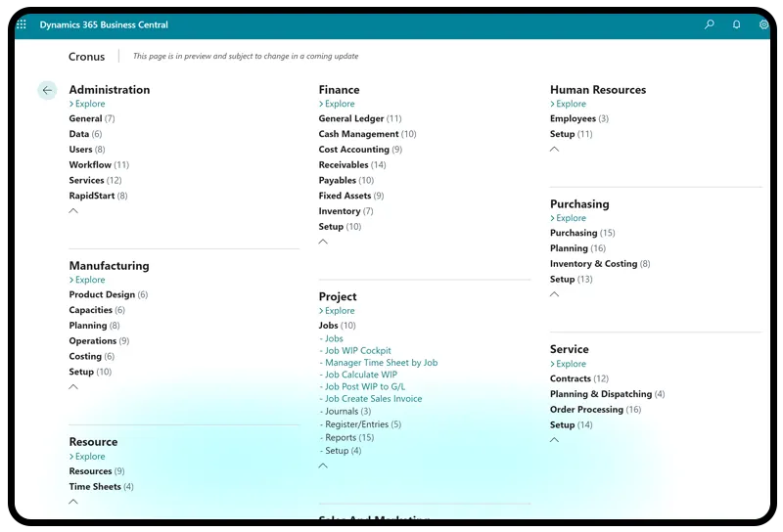
Task: Expand the General Ledger group
Action: click(350, 118)
